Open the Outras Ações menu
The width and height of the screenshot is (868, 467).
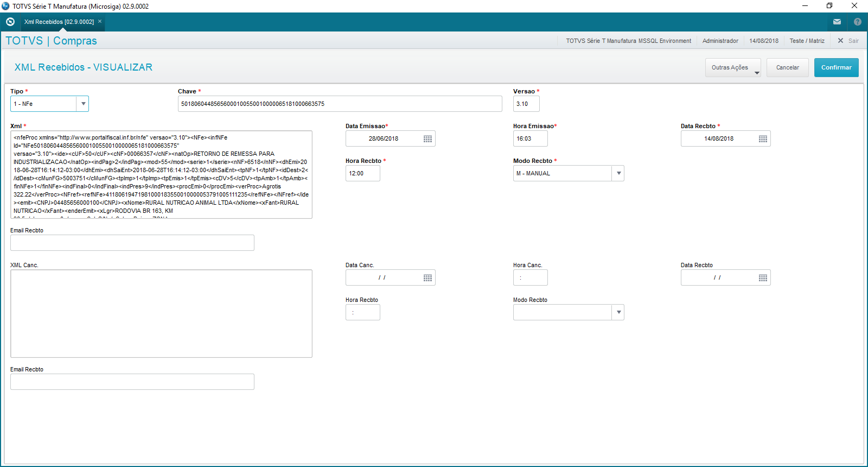coord(732,68)
